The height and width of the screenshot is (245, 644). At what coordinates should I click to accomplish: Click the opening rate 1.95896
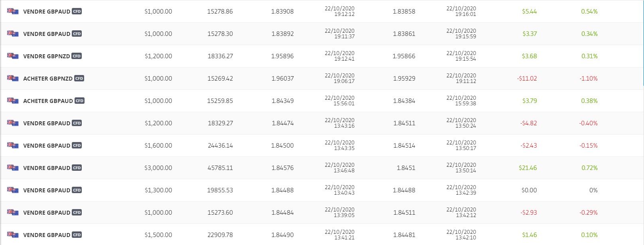282,56
